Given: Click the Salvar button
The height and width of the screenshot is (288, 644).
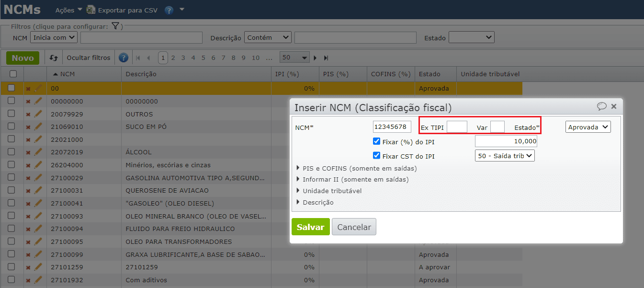Looking at the screenshot, I should (x=310, y=227).
